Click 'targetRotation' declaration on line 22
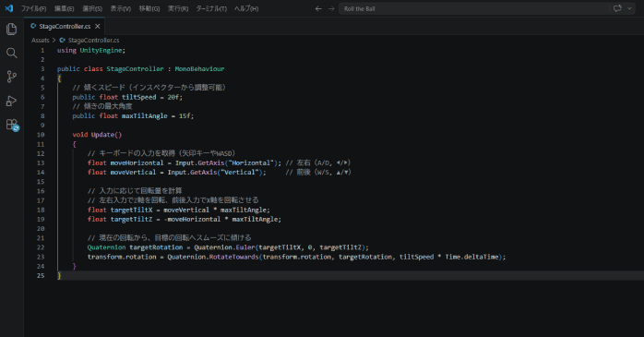Viewport: 644px width, 337px height. coord(156,247)
